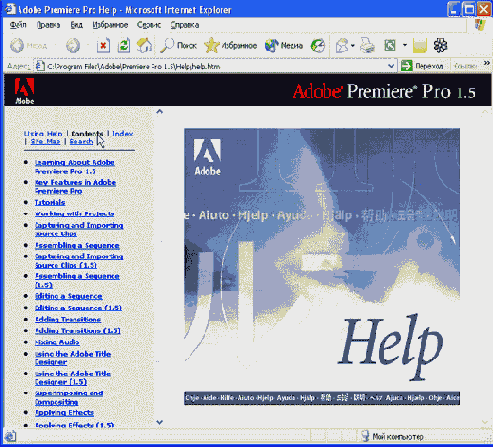493x447 pixels.
Task: Open the Using Help link
Action: pos(43,134)
